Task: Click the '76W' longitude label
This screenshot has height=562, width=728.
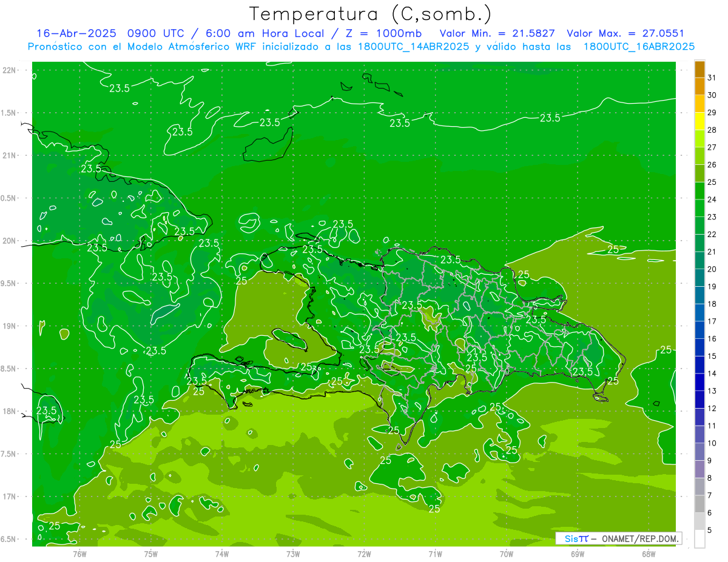Action: (x=79, y=554)
